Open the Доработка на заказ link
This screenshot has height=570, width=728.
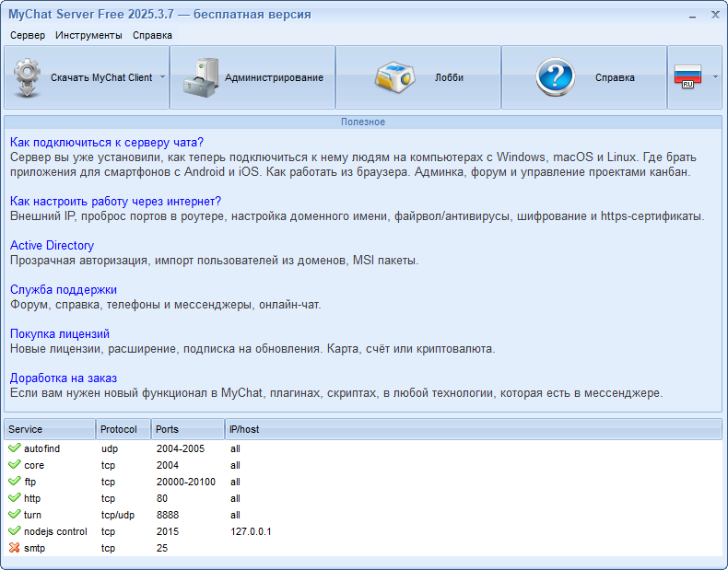tap(64, 378)
